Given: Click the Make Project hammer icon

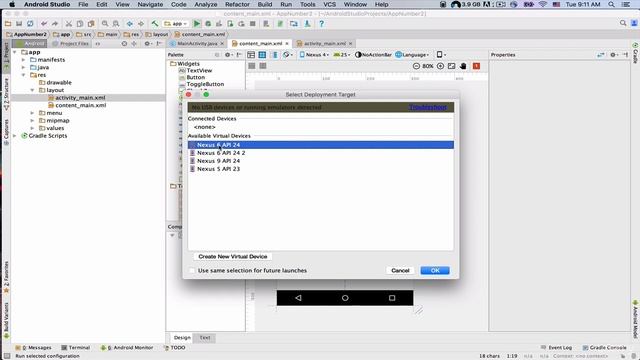Looking at the screenshot, I should coord(155,24).
